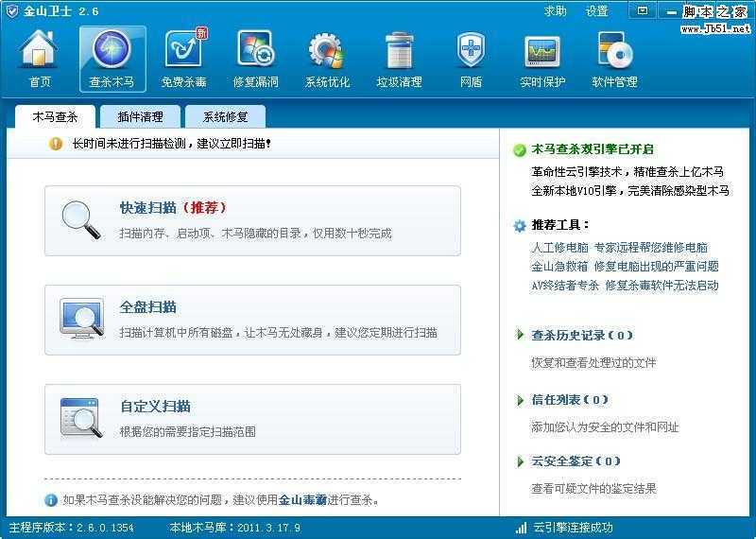Open the 设置 settings menu
The height and width of the screenshot is (539, 756).
click(597, 10)
